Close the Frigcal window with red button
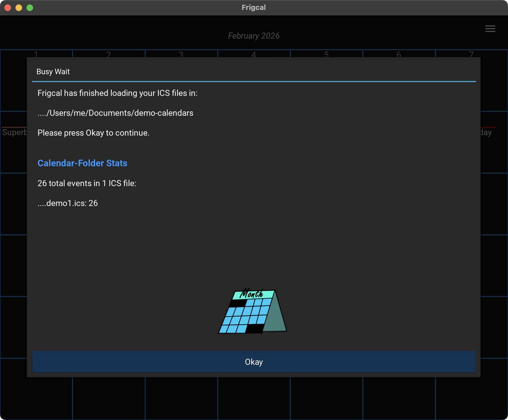 point(8,8)
